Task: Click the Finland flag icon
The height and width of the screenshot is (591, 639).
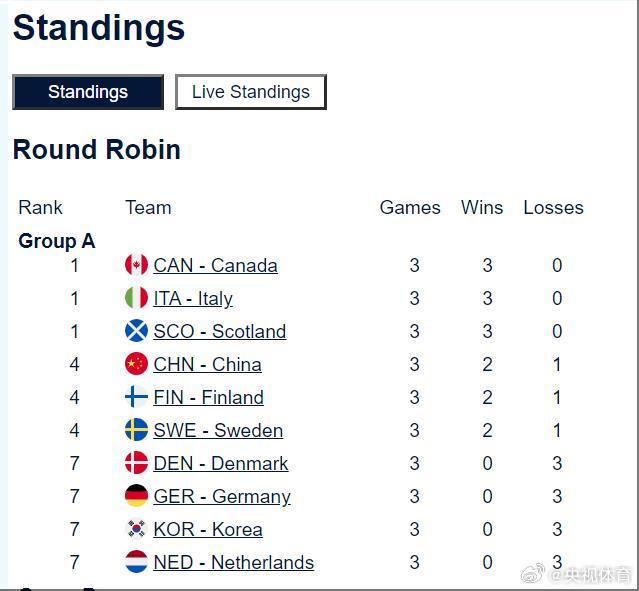Action: point(136,397)
